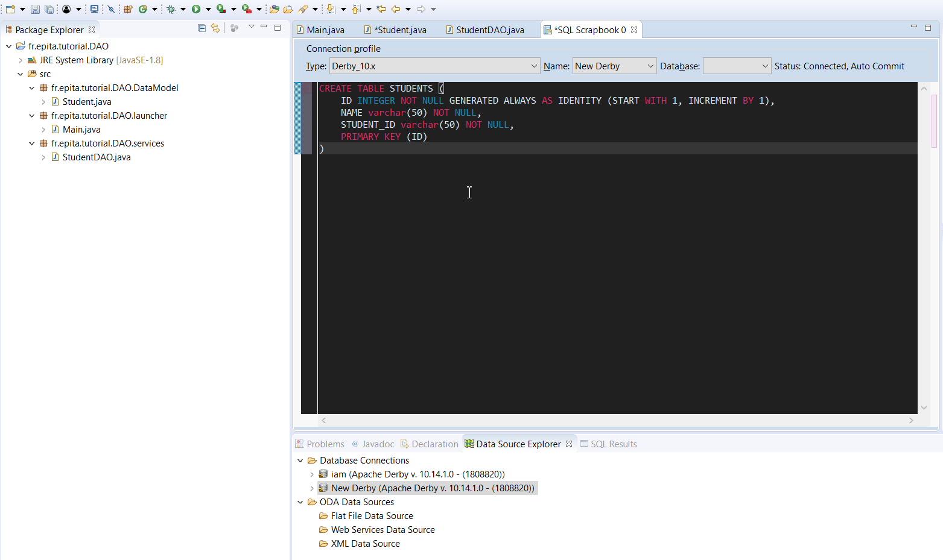This screenshot has width=943, height=560.
Task: Click the Save icon in toolbar
Action: tap(35, 9)
